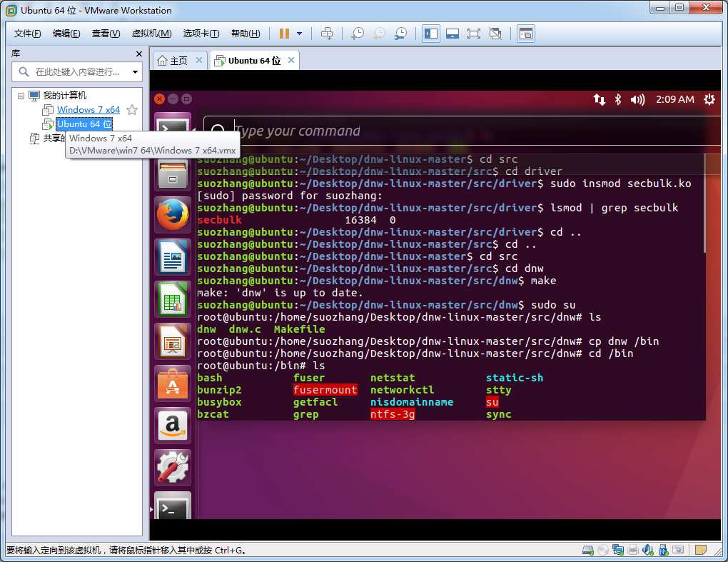Click the Pause virtual machine button

pos(284,34)
